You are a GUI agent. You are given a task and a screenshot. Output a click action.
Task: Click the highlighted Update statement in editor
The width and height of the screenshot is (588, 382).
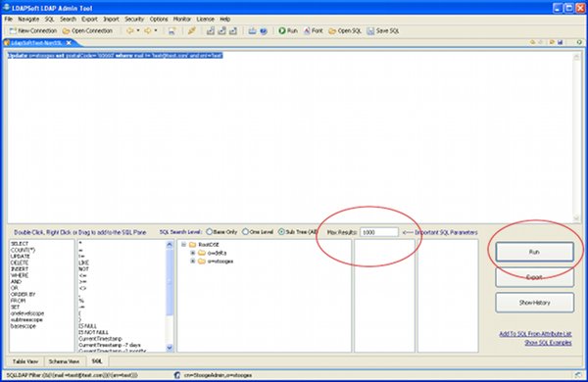tap(116, 56)
